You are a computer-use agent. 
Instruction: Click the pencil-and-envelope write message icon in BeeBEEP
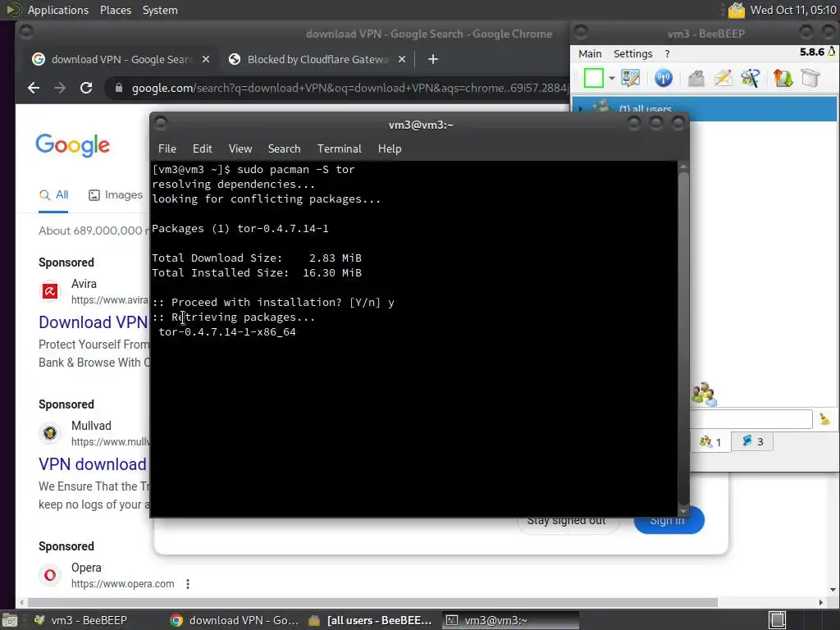[724, 78]
